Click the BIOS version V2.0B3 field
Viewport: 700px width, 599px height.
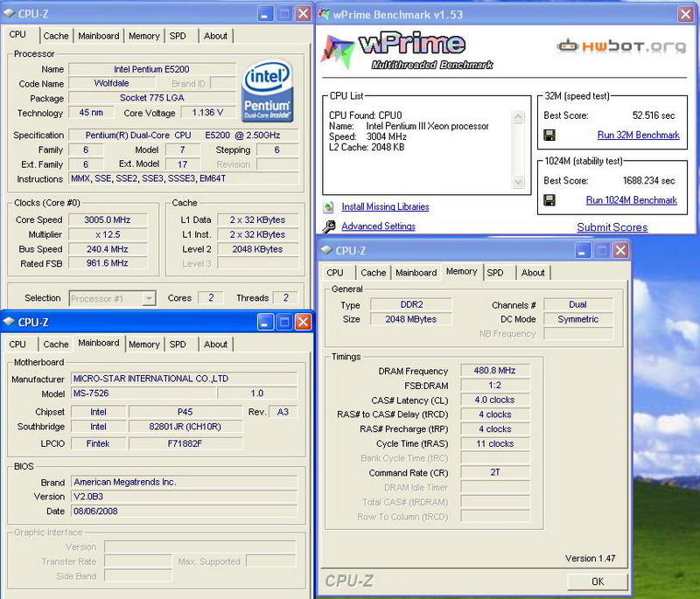(184, 497)
